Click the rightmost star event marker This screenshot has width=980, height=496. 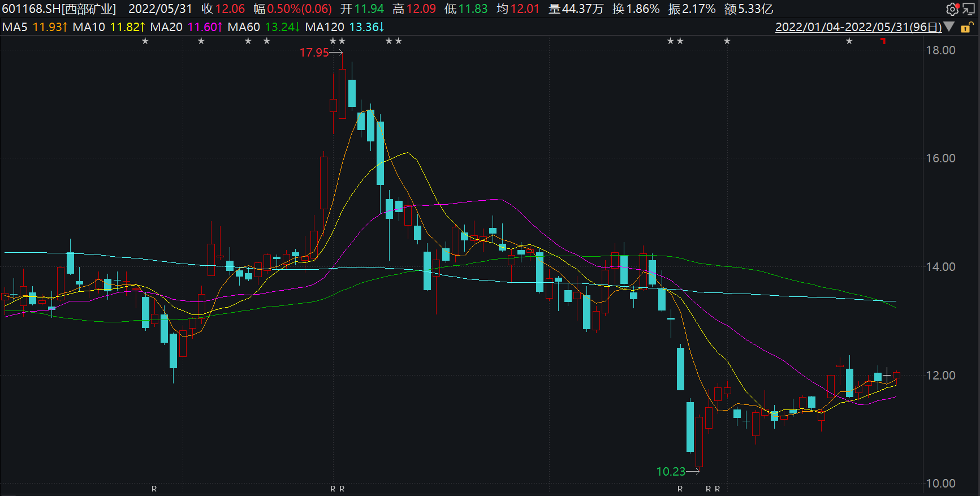[849, 41]
